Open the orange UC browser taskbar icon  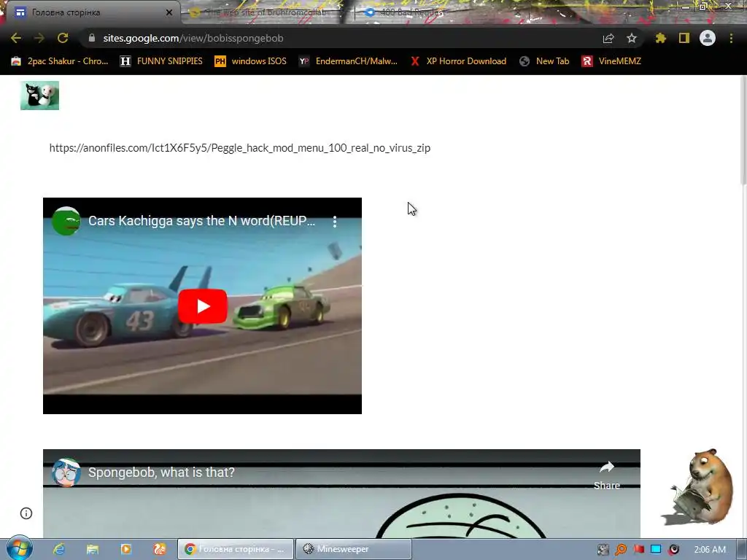coord(160,549)
